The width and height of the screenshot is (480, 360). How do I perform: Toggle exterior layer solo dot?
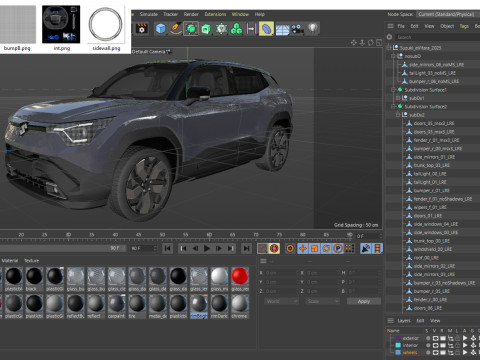click(428, 338)
